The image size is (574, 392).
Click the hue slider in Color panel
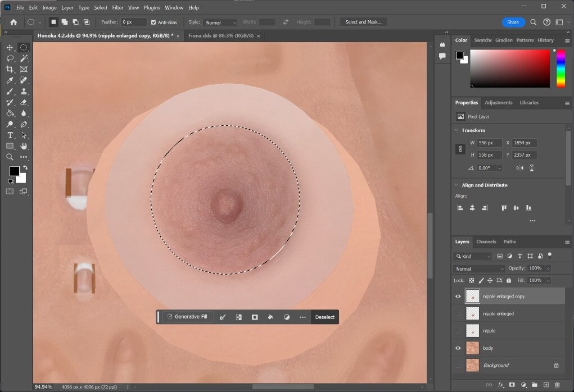click(x=561, y=69)
